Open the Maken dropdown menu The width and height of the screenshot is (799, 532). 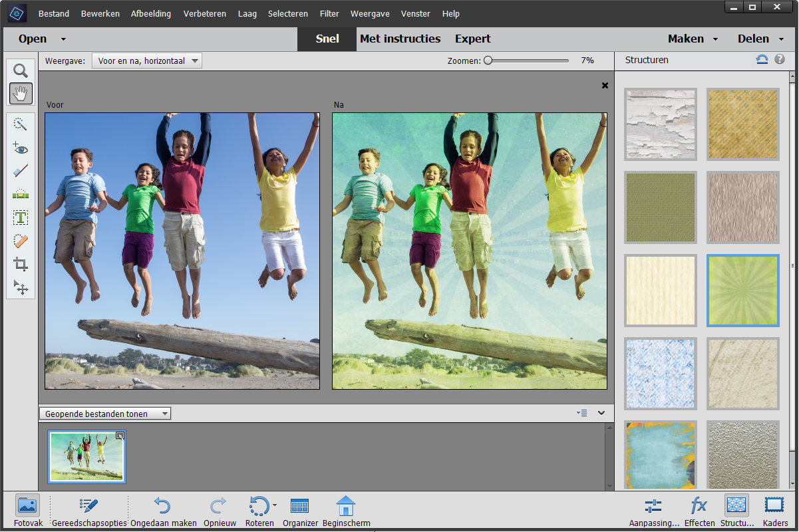point(693,39)
